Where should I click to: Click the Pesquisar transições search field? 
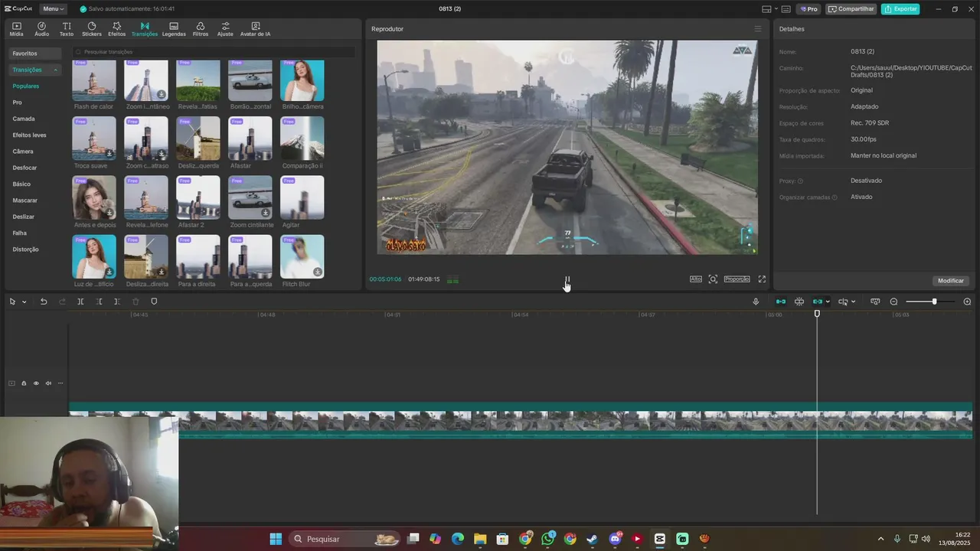click(214, 52)
